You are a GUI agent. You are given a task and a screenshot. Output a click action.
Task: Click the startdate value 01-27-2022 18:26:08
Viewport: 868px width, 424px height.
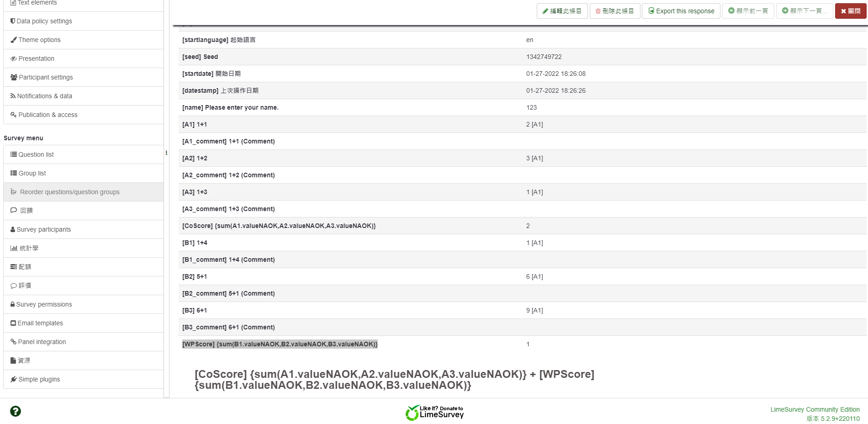tap(556, 74)
